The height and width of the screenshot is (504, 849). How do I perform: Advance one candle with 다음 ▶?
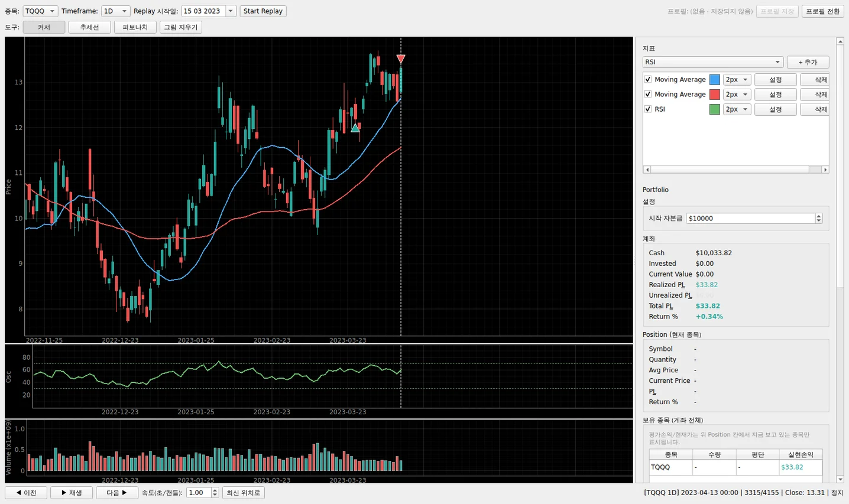[x=117, y=493]
